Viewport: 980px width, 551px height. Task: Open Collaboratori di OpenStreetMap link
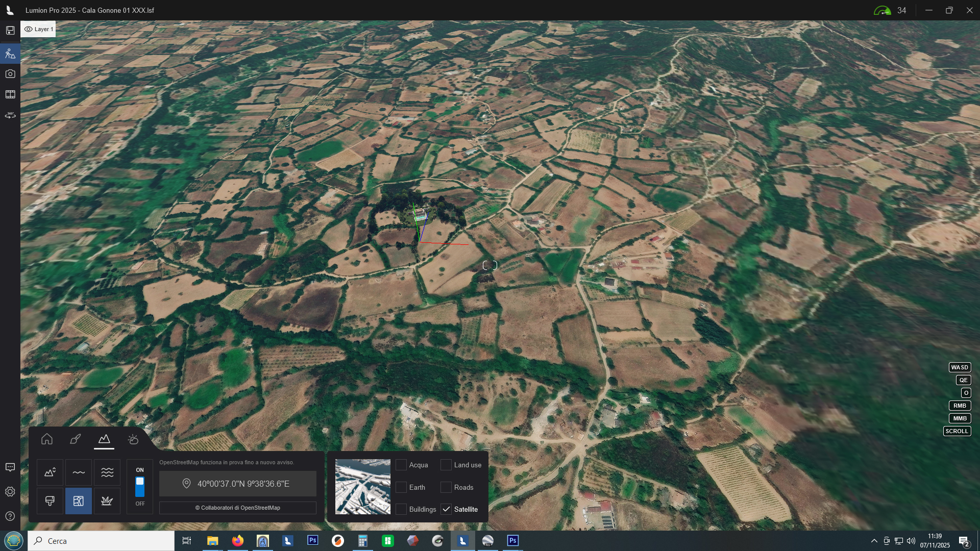coord(238,508)
